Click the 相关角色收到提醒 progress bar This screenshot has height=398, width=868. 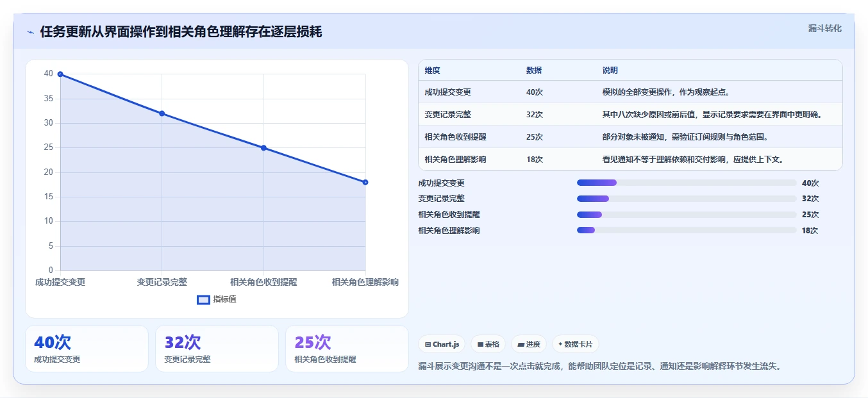coord(687,215)
